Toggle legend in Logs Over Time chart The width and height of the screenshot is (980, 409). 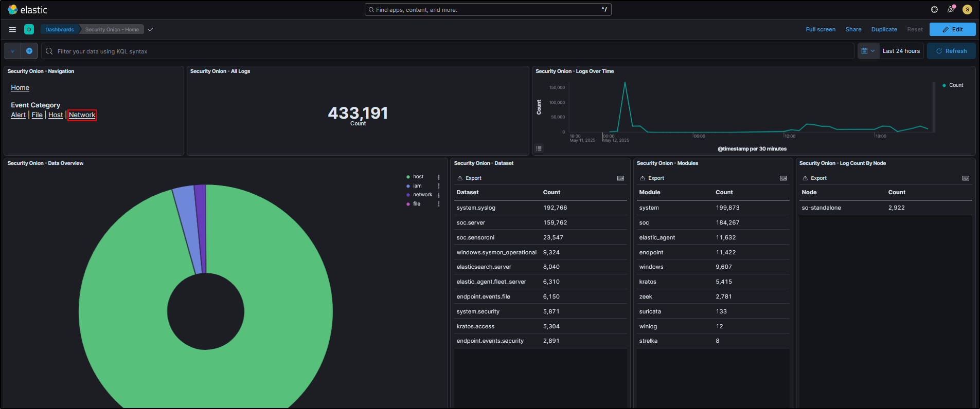point(539,148)
